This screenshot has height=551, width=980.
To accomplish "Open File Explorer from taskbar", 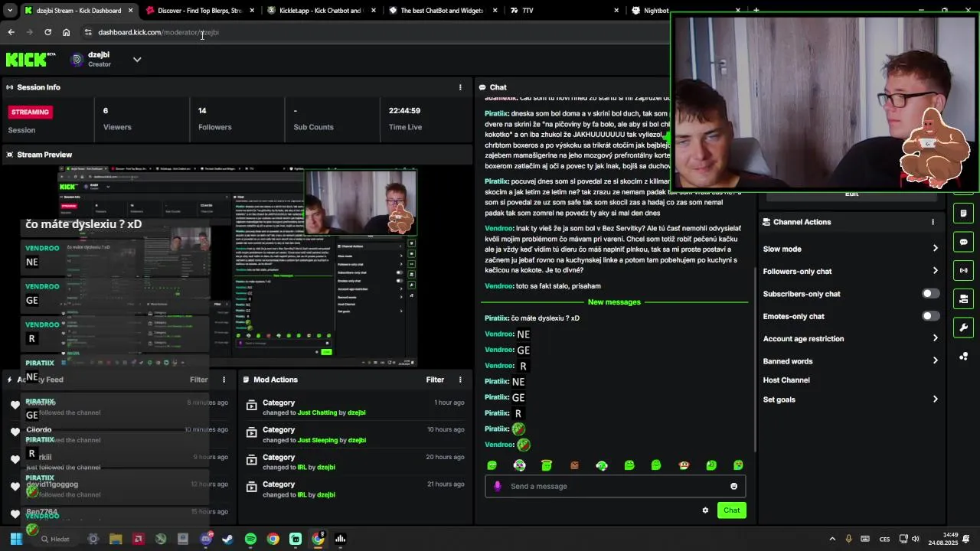I will (116, 539).
